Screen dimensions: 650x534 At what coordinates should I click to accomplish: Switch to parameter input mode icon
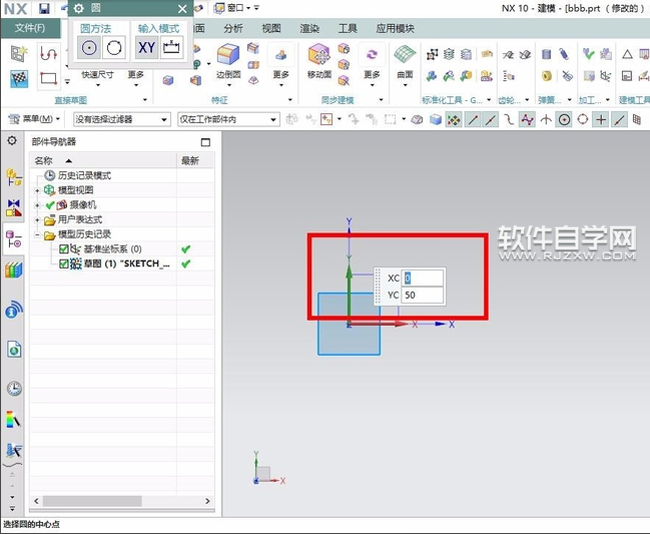[x=171, y=47]
